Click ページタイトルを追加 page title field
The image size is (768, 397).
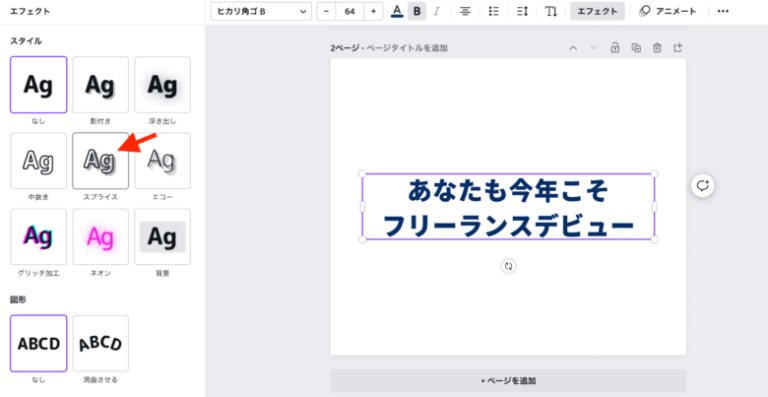(407, 48)
